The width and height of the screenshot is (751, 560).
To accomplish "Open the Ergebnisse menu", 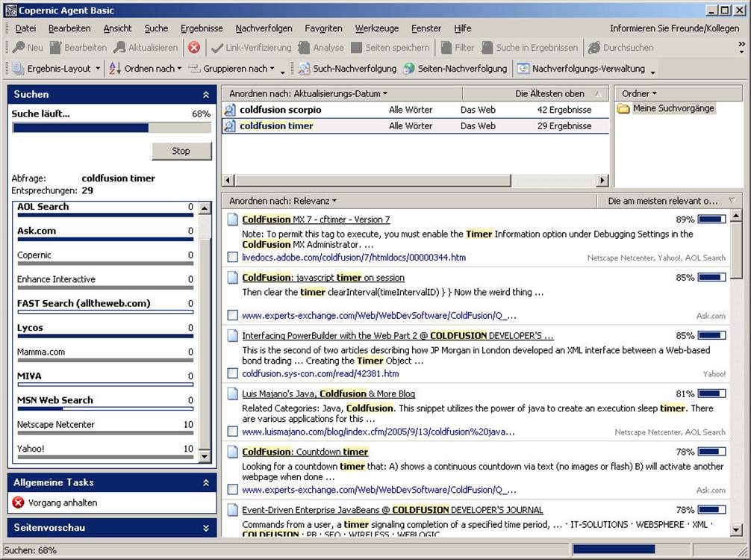I will [202, 28].
